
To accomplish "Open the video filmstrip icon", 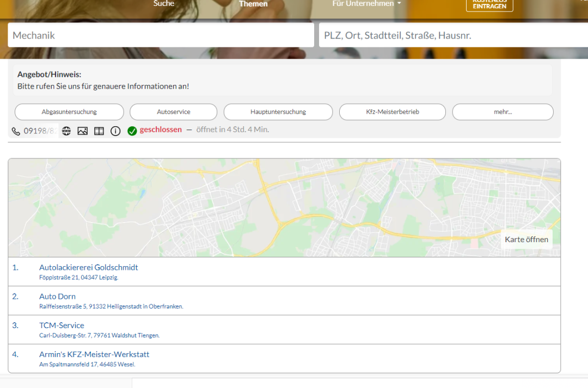I will [99, 131].
